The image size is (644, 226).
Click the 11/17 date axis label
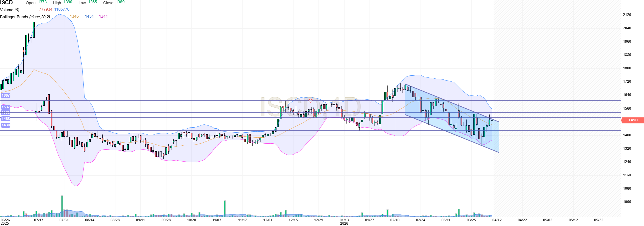click(242, 220)
